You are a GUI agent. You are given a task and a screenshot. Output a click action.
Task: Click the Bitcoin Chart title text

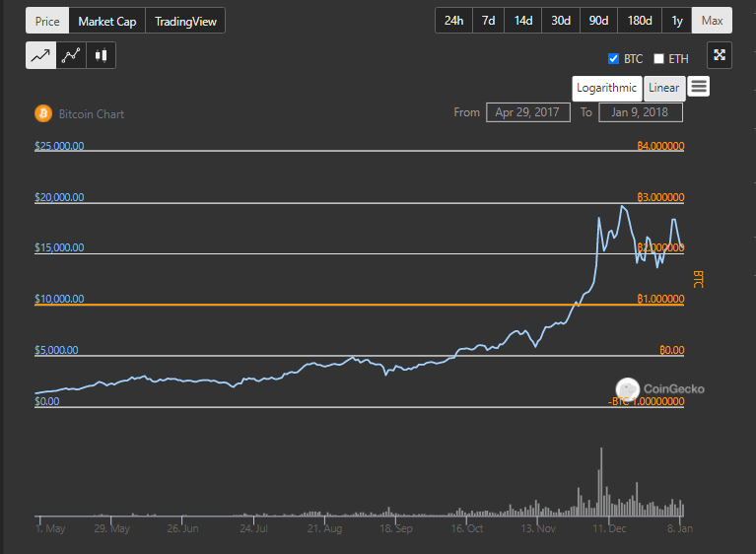point(91,114)
